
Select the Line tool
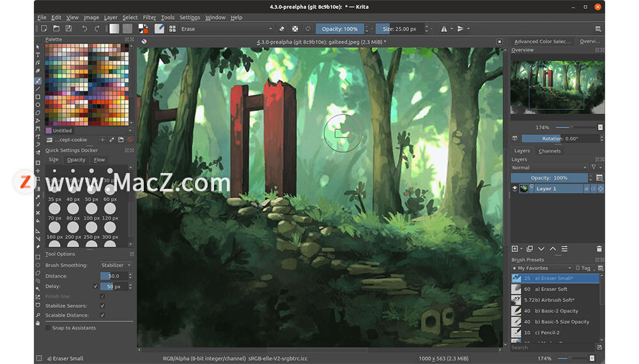pyautogui.click(x=38, y=89)
